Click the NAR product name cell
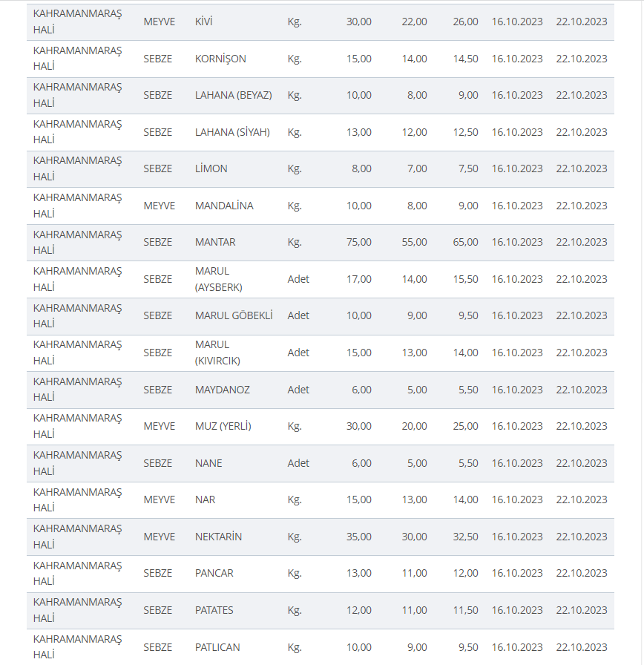Screen dimensions: 644x665 pyautogui.click(x=206, y=499)
